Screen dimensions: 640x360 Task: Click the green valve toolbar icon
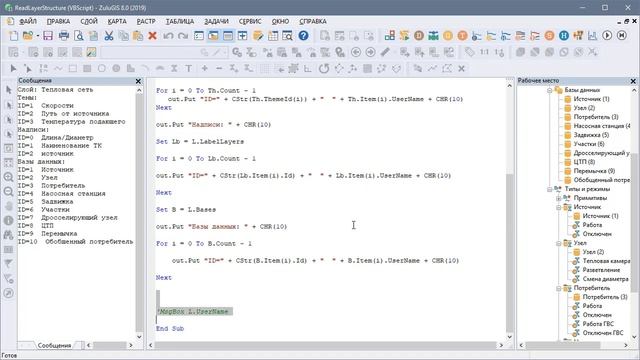pyautogui.click(x=433, y=36)
